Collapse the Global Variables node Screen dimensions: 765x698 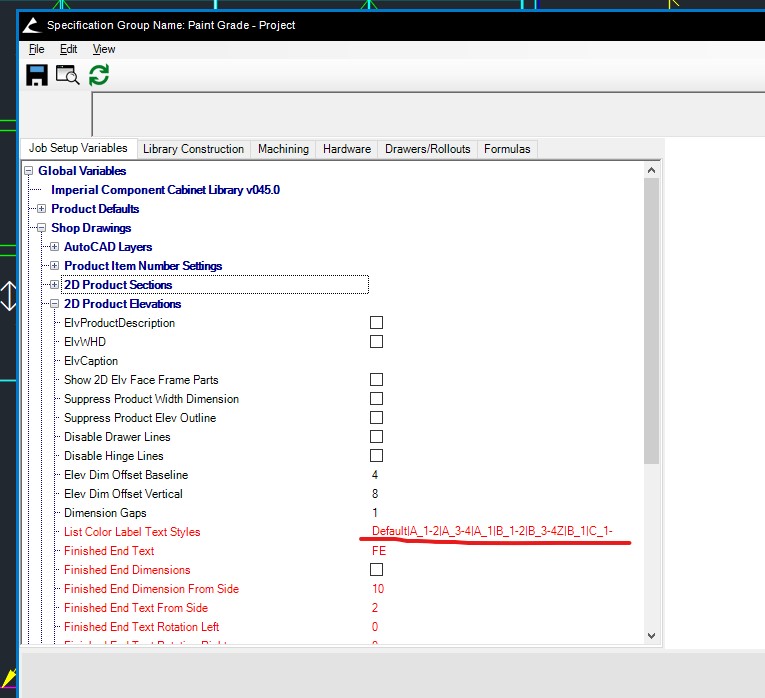pyautogui.click(x=29, y=171)
